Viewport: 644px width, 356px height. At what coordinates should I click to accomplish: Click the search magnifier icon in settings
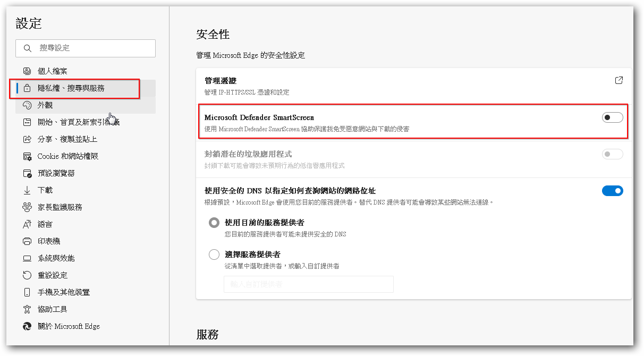(x=27, y=48)
